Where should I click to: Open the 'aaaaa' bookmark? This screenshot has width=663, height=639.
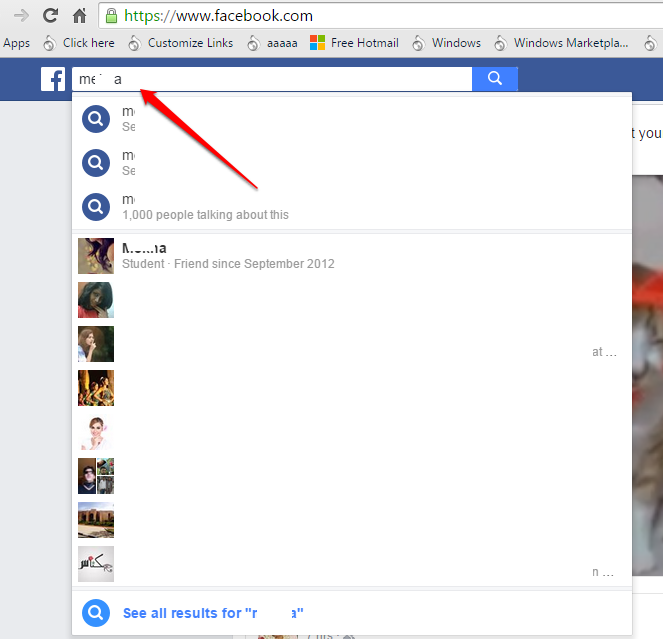tap(273, 43)
